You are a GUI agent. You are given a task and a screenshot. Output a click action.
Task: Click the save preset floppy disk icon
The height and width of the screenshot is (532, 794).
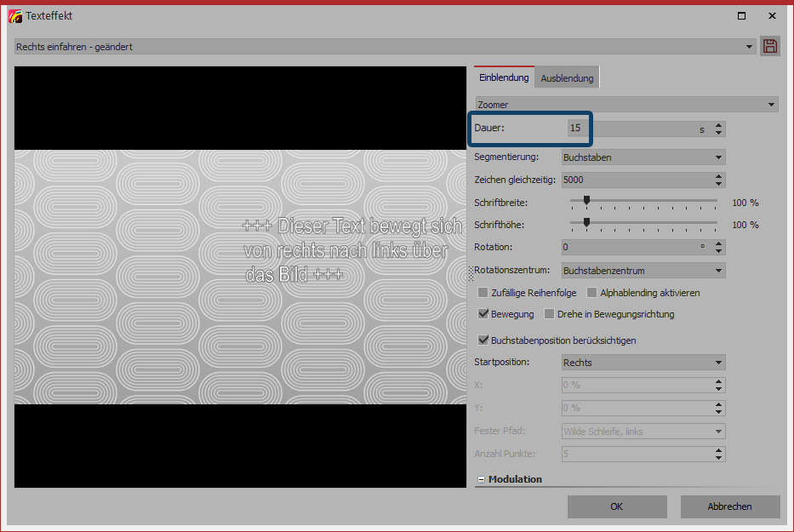tap(770, 47)
